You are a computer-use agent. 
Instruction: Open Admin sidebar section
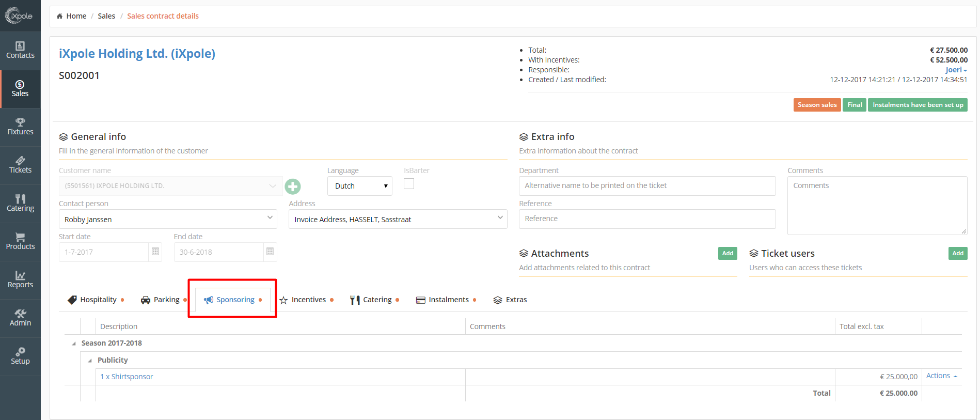[x=20, y=318]
